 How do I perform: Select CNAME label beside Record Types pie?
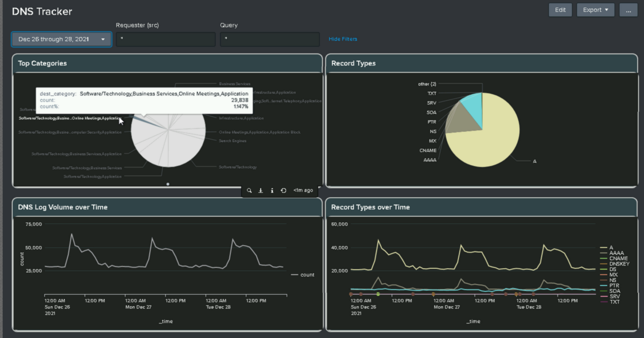click(428, 150)
